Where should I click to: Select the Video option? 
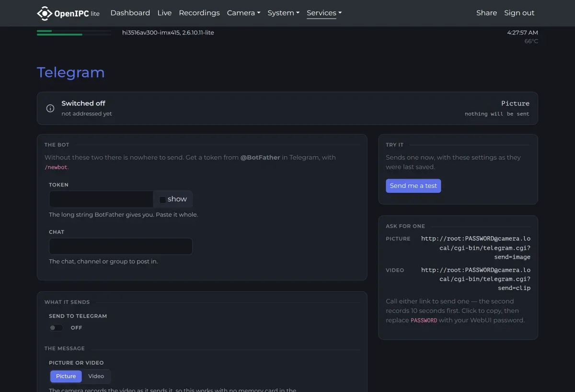[96, 376]
